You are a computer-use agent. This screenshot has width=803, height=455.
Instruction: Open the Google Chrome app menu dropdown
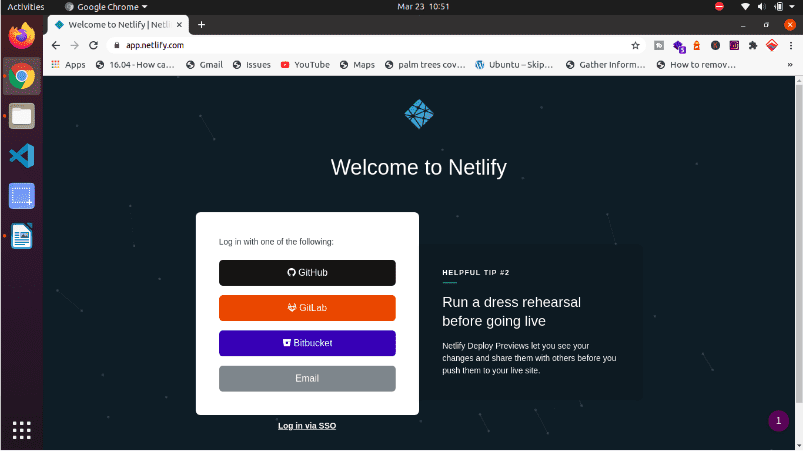tap(106, 6)
